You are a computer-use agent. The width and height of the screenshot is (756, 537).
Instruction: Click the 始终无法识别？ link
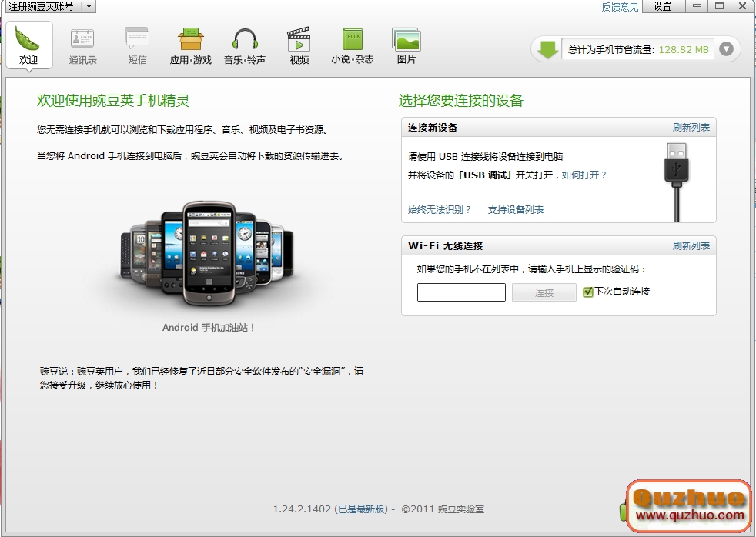440,209
